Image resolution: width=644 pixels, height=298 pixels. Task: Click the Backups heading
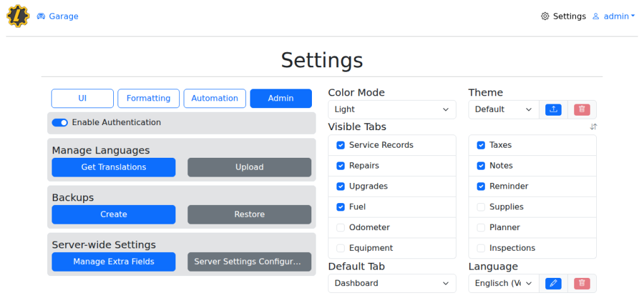click(x=73, y=197)
